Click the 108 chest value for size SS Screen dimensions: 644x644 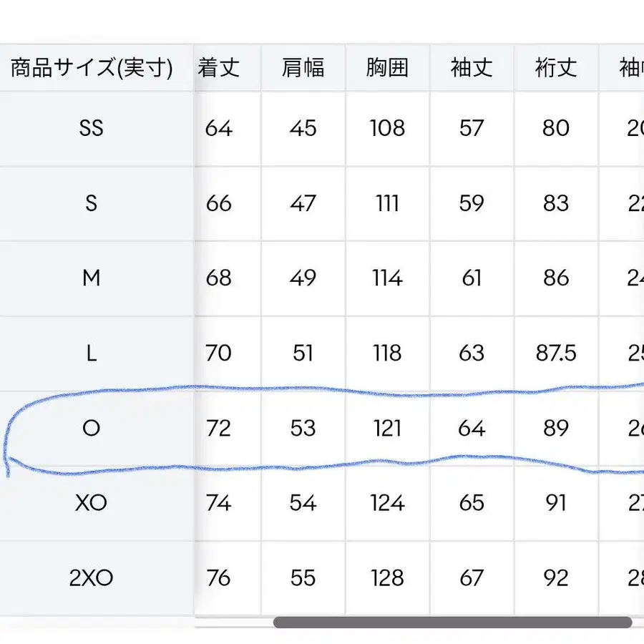[387, 129]
